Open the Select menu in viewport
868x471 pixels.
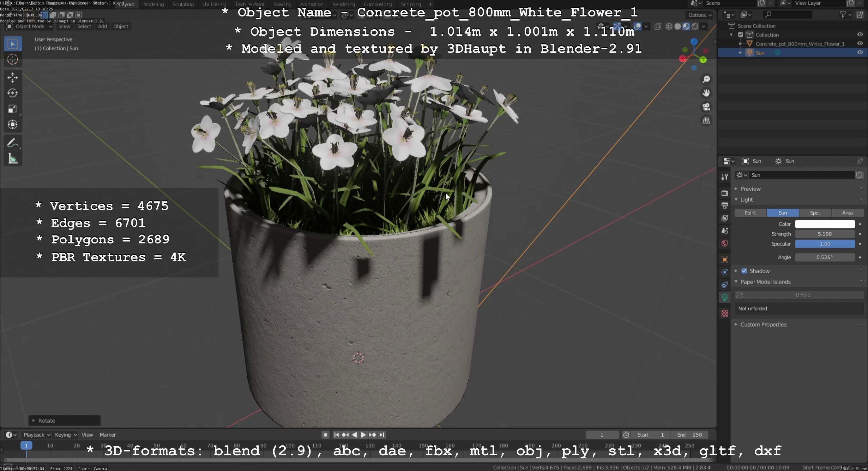pyautogui.click(x=84, y=27)
